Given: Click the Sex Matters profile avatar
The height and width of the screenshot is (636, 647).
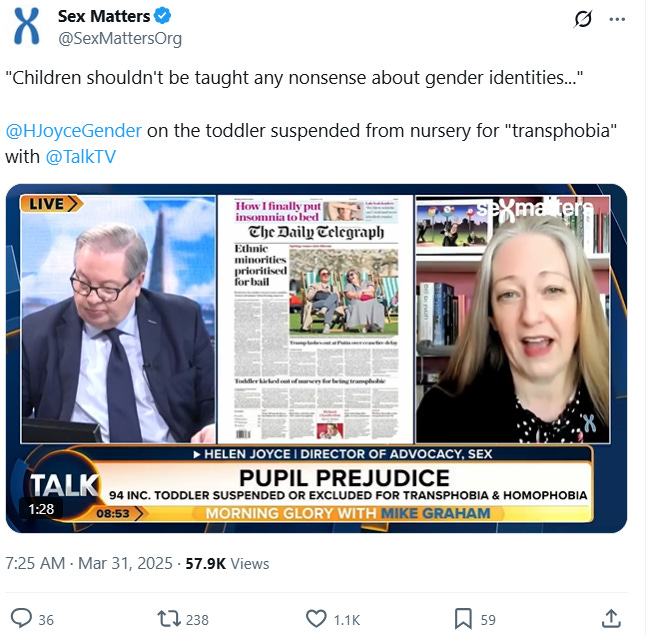Looking at the screenshot, I should [x=27, y=26].
